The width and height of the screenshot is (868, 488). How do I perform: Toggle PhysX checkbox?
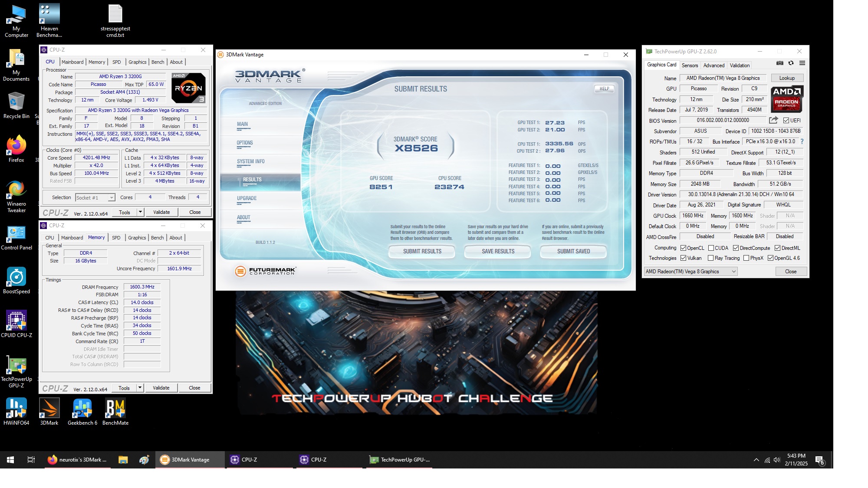pyautogui.click(x=746, y=258)
